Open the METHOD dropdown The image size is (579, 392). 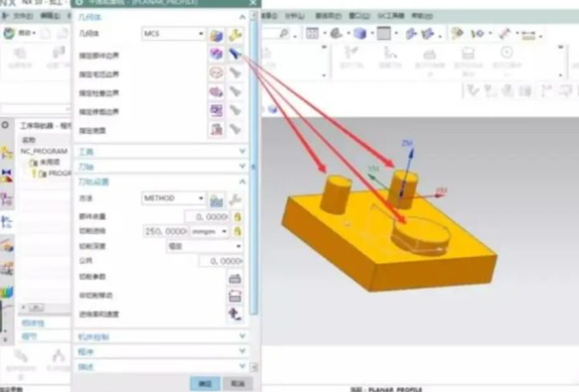[x=173, y=198]
